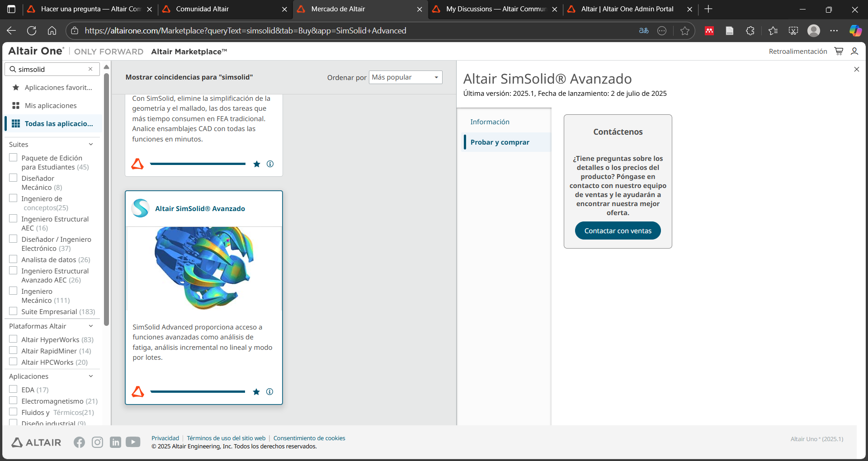868x461 pixels.
Task: Go back to the previous page
Action: coord(11,31)
